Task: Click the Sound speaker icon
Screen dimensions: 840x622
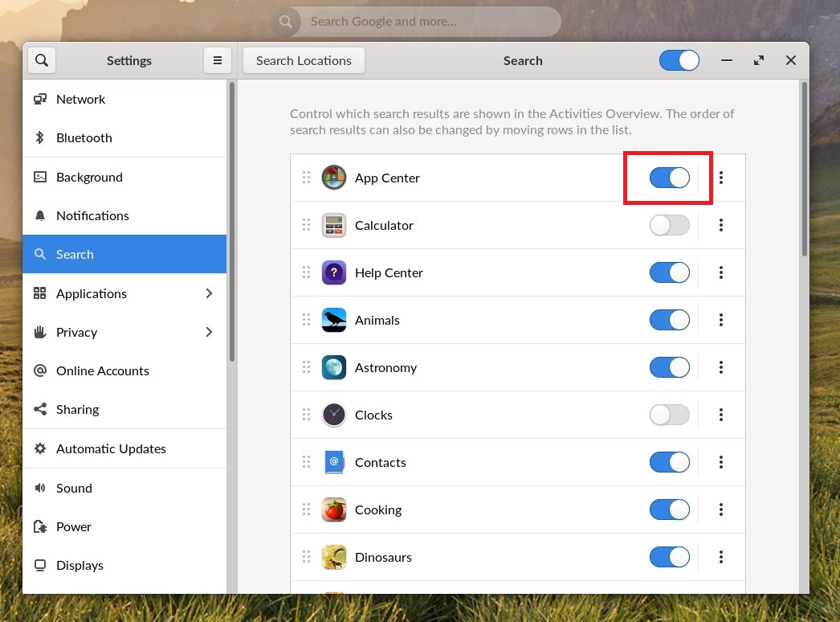Action: tap(40, 488)
